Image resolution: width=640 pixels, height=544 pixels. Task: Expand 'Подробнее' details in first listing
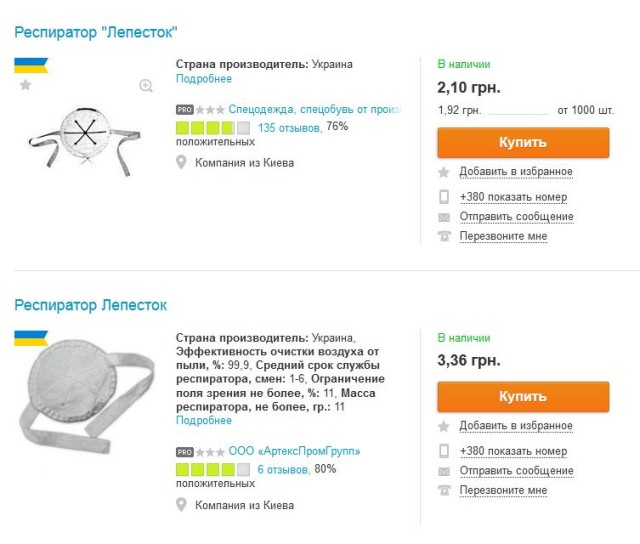(203, 79)
